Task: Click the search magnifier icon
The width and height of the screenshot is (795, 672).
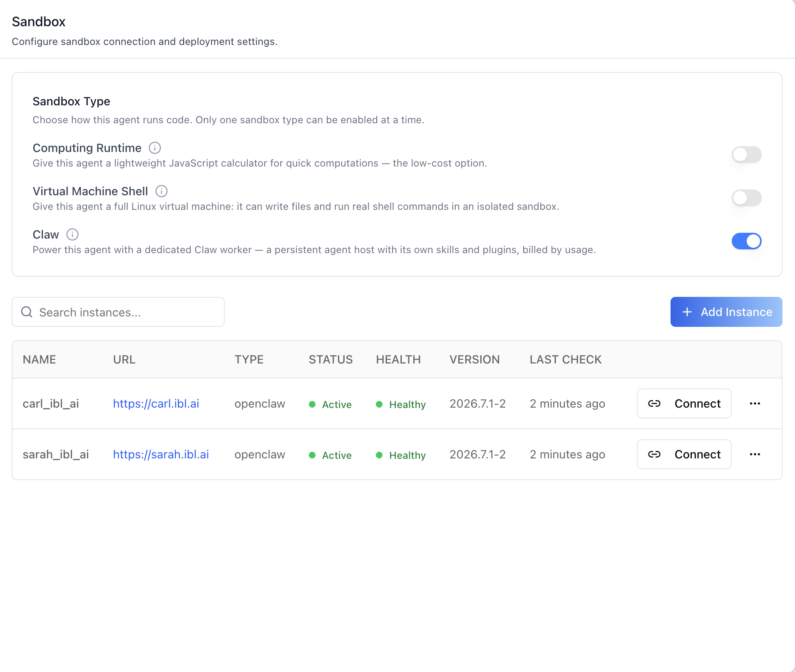Action: 27,312
